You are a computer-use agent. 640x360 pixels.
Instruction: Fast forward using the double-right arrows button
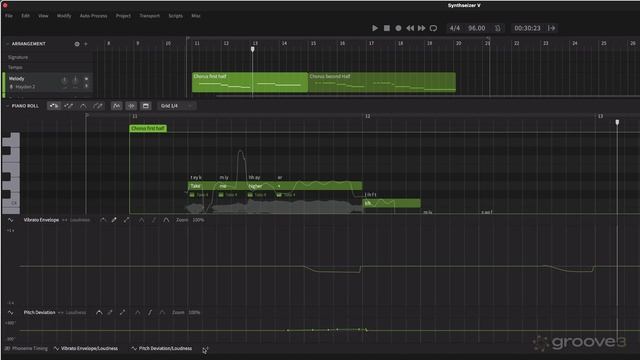pos(422,28)
